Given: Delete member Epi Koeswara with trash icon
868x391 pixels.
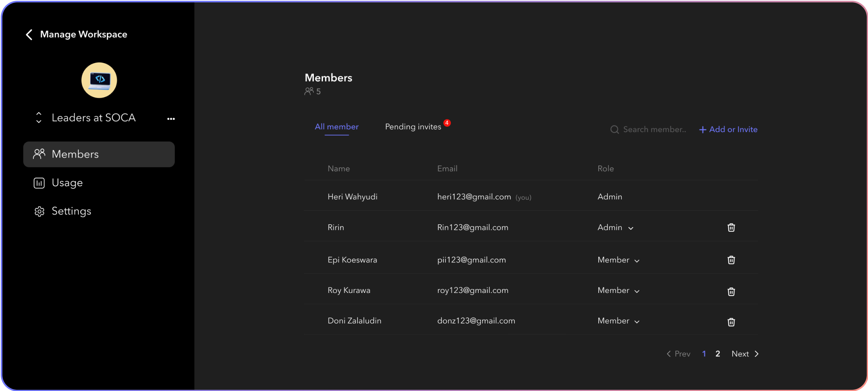Looking at the screenshot, I should 731,260.
